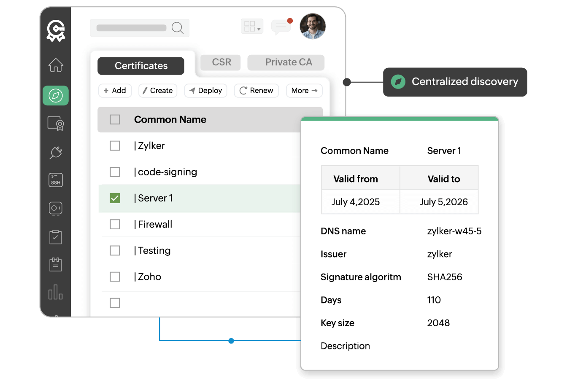Click the search magnifier icon

pyautogui.click(x=178, y=28)
